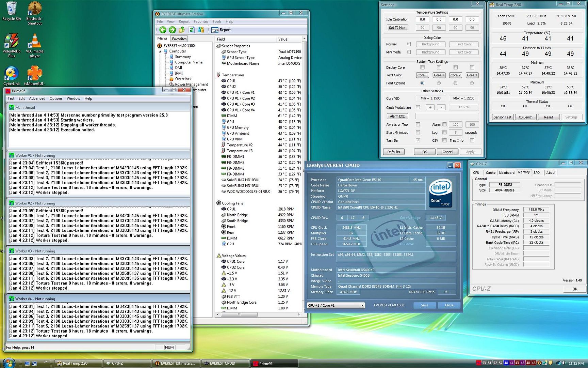Viewport: 588px width, 368px height.
Task: Click the Set TJ Max button
Action: pyautogui.click(x=397, y=28)
